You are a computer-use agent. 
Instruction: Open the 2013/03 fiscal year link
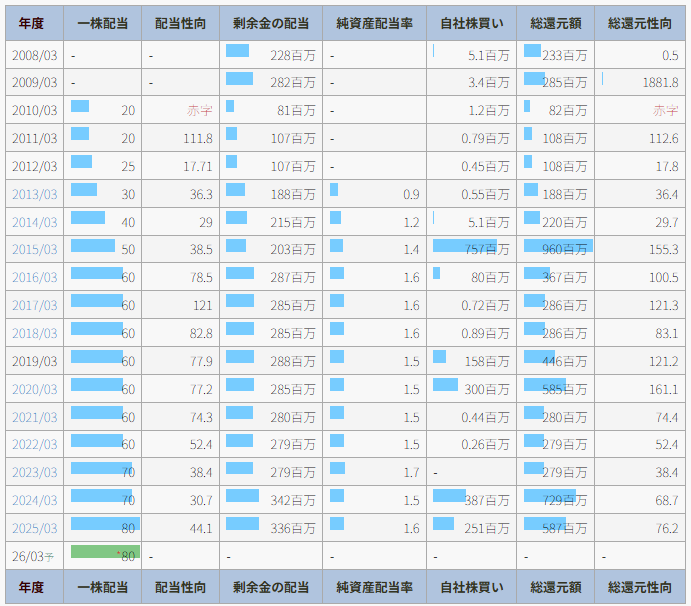[x=34, y=194]
